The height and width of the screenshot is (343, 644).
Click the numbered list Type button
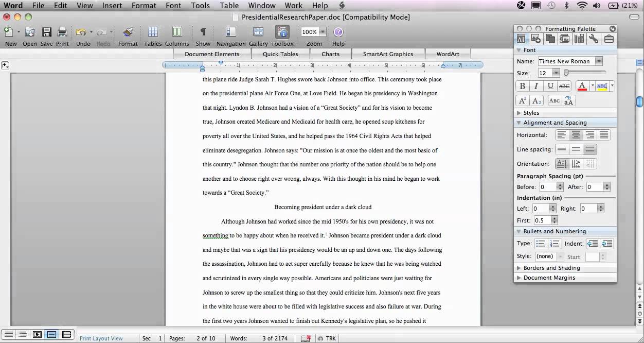click(x=554, y=244)
